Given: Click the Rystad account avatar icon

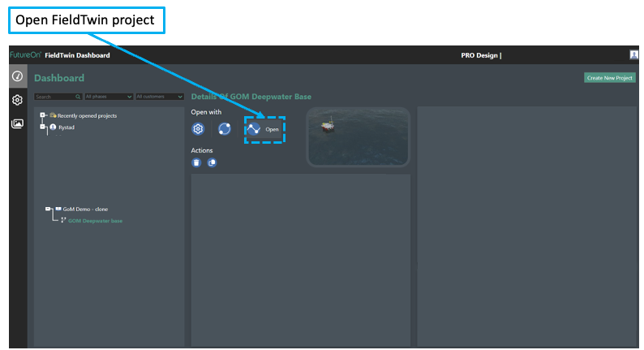Looking at the screenshot, I should tap(53, 127).
